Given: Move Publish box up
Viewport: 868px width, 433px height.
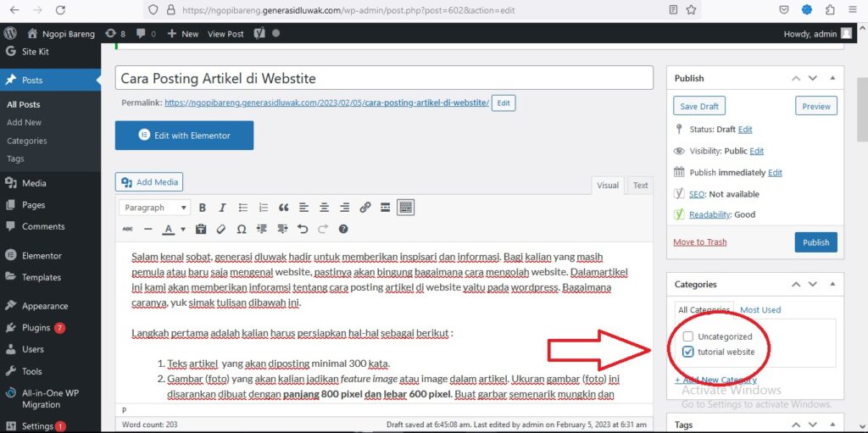Looking at the screenshot, I should click(x=796, y=79).
